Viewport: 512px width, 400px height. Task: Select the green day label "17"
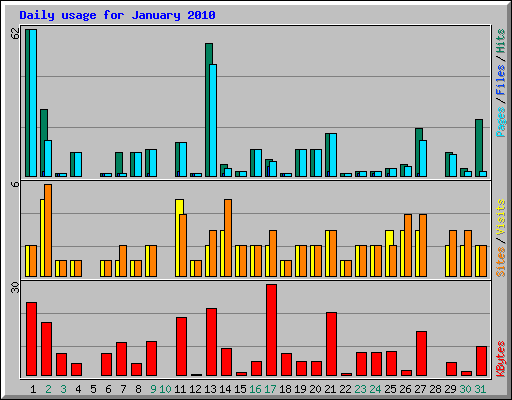coord(270,389)
